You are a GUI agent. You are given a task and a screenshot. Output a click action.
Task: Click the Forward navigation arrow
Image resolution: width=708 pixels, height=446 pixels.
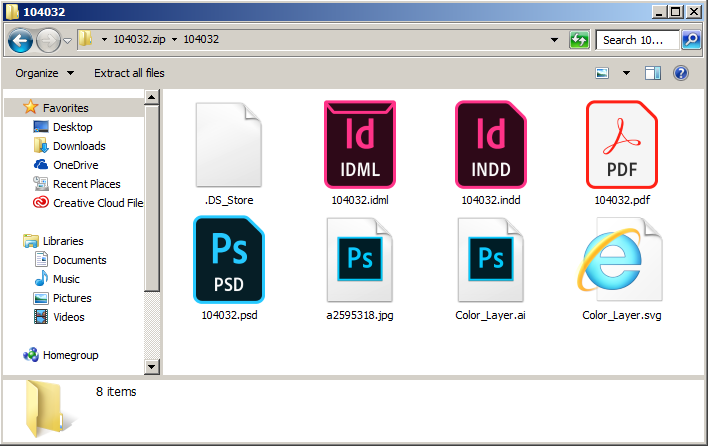(x=48, y=41)
